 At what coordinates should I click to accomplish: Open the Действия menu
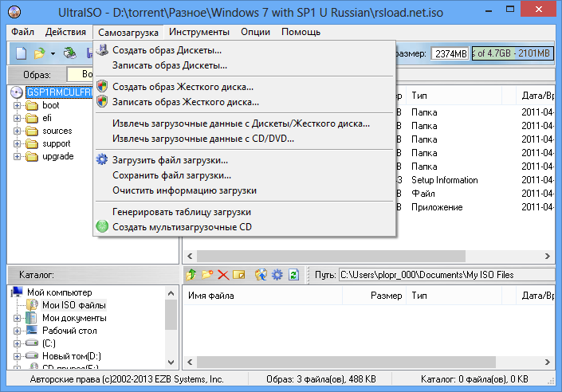point(65,32)
